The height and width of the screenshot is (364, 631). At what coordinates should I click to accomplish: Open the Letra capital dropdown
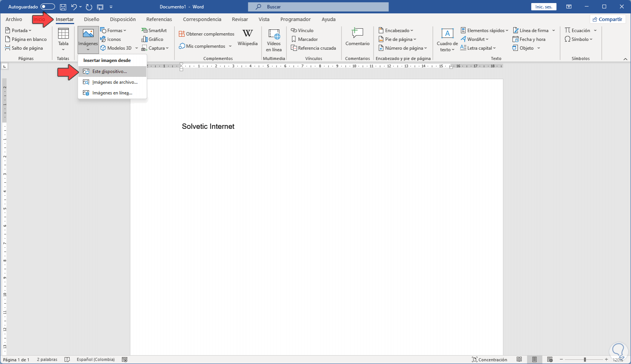tap(478, 48)
